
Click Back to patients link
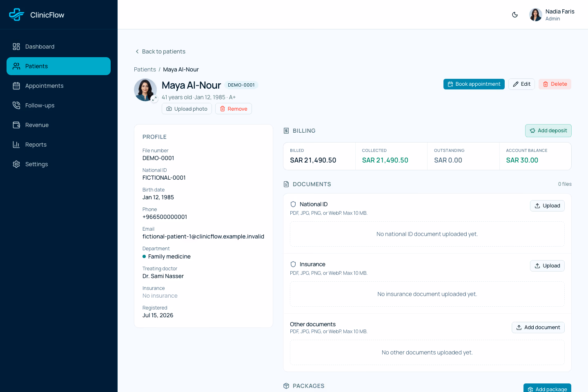point(160,51)
